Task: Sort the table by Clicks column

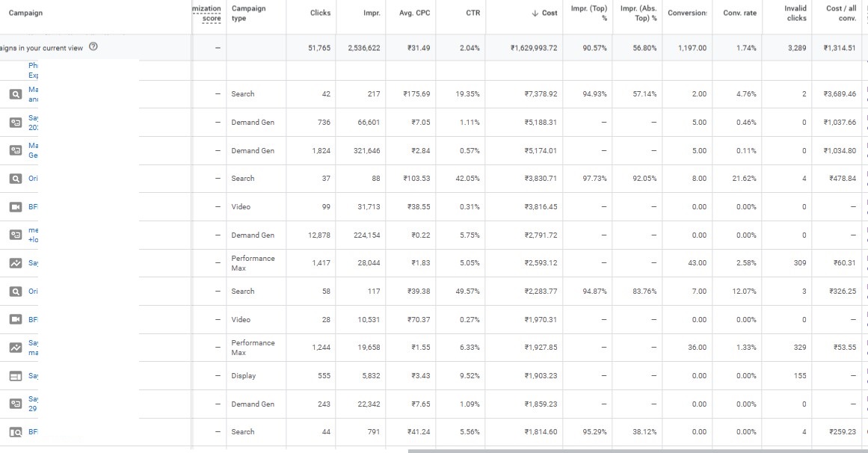Action: click(321, 13)
